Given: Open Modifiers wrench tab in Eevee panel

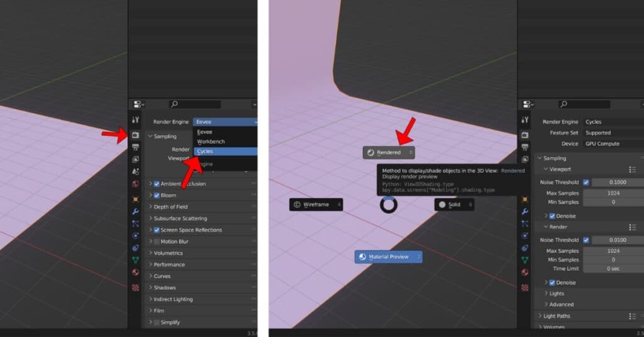Looking at the screenshot, I should (136, 211).
